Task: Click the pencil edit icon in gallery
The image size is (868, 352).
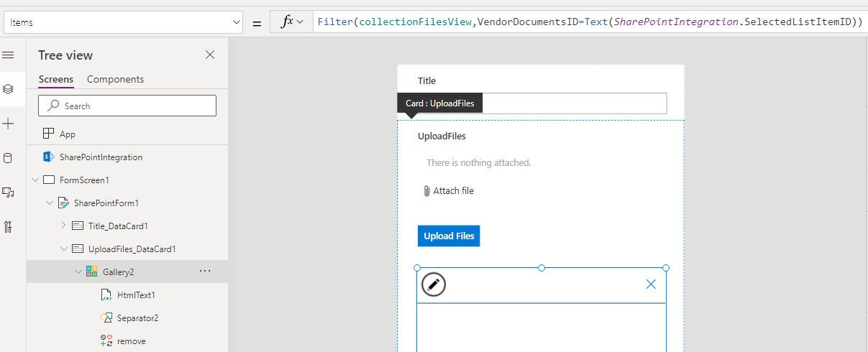Action: coord(434,284)
